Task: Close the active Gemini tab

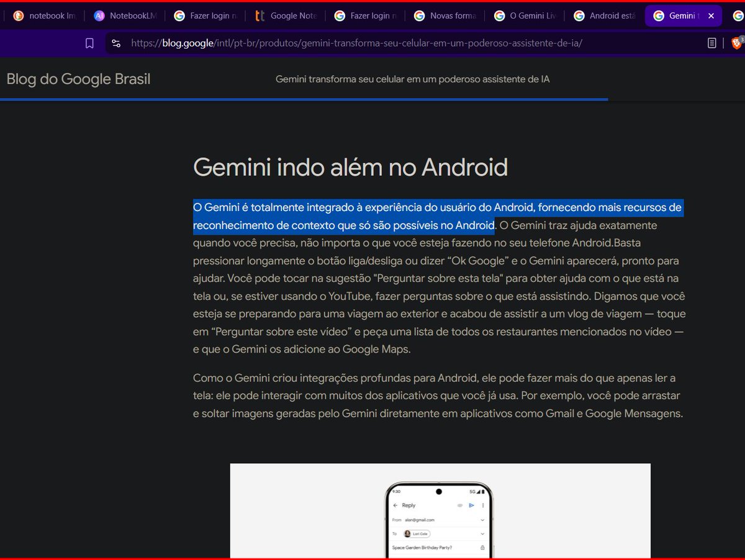Action: click(x=711, y=16)
